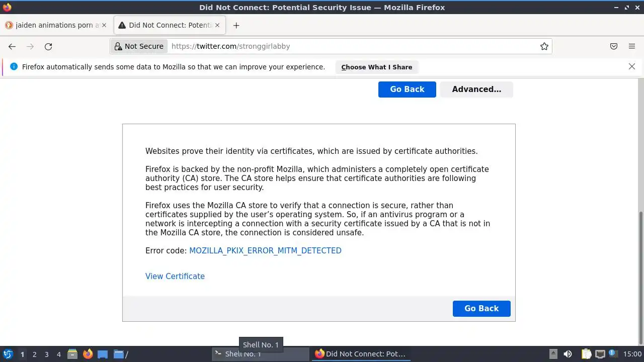
Task: Click the forward navigation arrow
Action: 30,46
